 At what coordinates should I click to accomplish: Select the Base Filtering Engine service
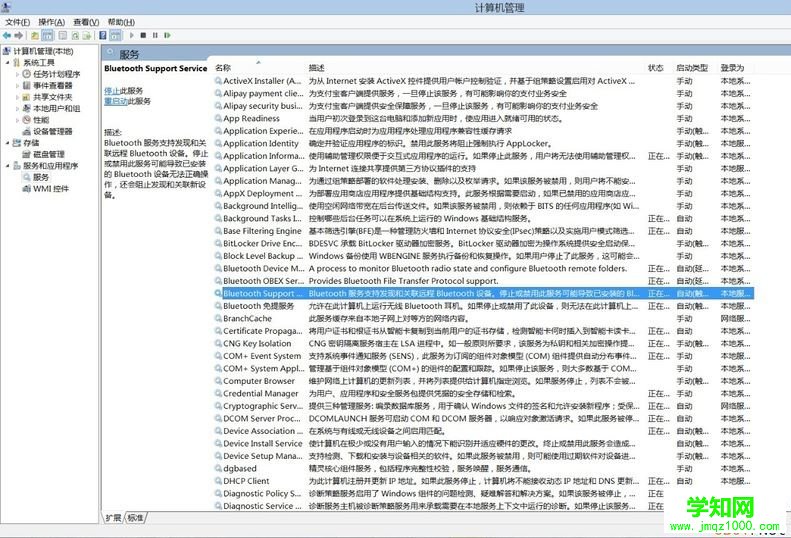484,231
